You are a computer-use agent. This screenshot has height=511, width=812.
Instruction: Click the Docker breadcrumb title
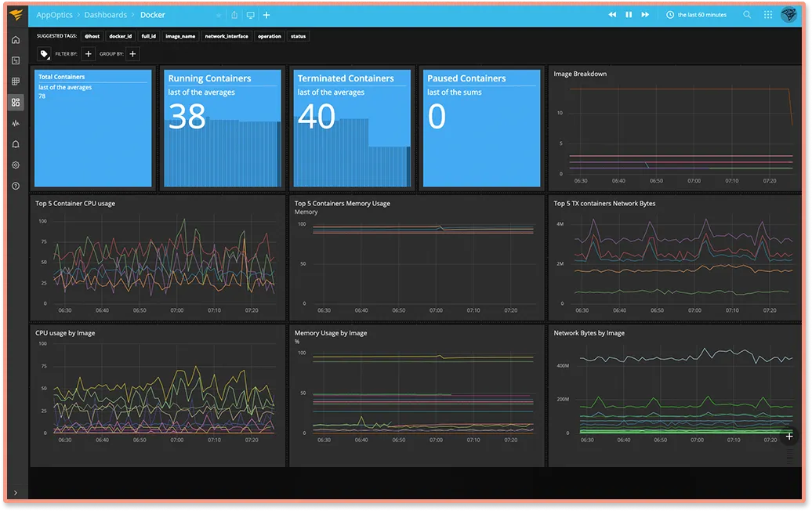(x=153, y=15)
